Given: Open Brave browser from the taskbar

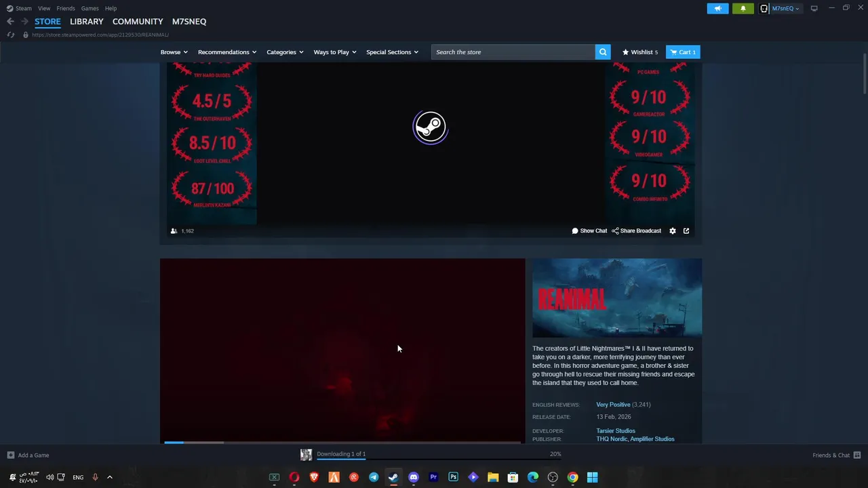Looking at the screenshot, I should tap(314, 477).
